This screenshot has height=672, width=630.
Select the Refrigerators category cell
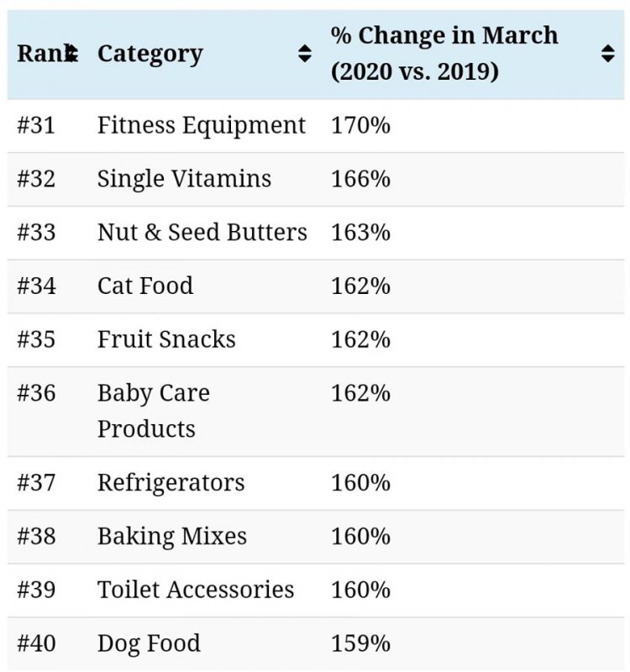coord(171,483)
